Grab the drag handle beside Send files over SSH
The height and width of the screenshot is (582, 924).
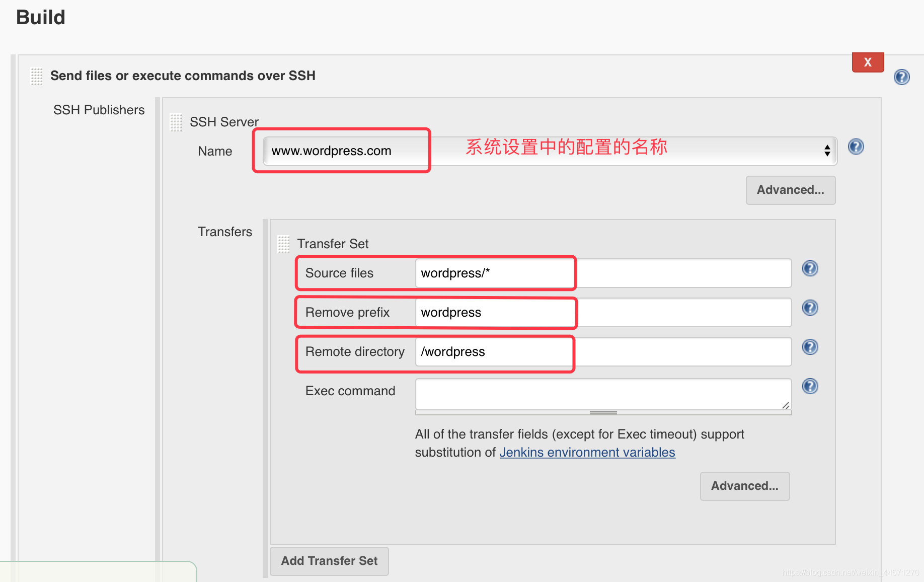click(x=37, y=76)
